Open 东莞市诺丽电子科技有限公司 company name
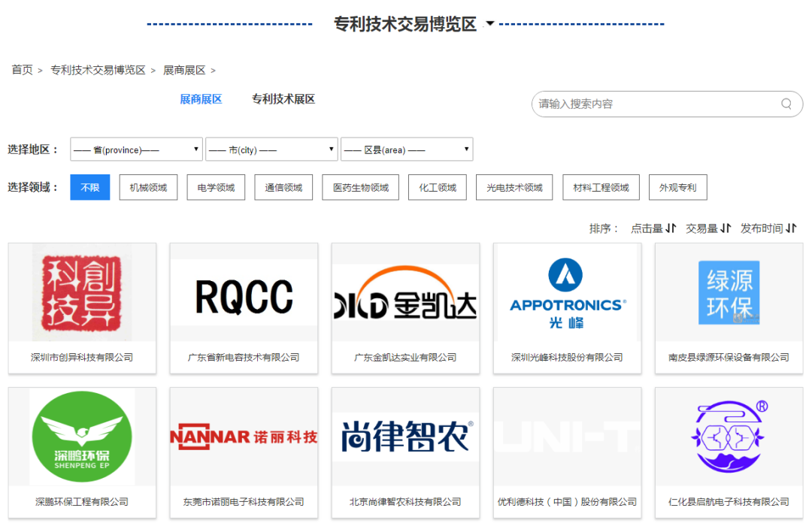Screen dimensions: 812x523 click(244, 502)
